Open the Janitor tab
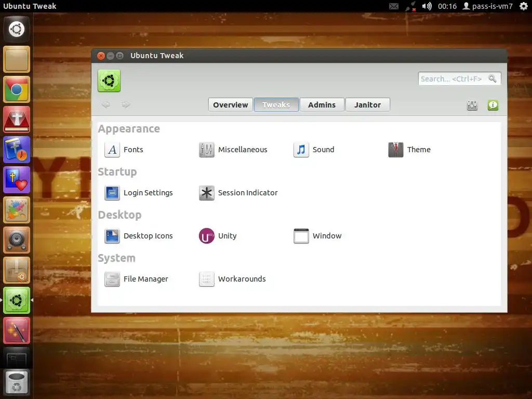Viewport: 532px width, 399px height. click(x=367, y=104)
